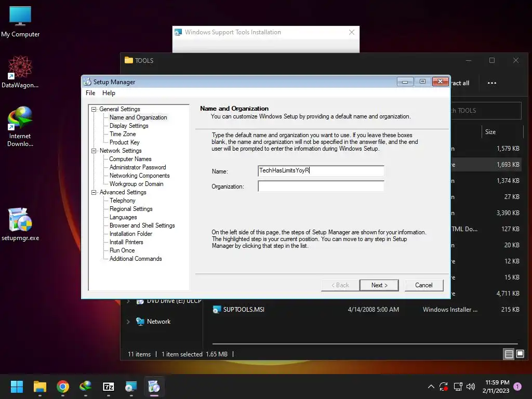The width and height of the screenshot is (532, 399).
Task: Select the SUPTOOLS.MSI file name
Action: coord(244,310)
